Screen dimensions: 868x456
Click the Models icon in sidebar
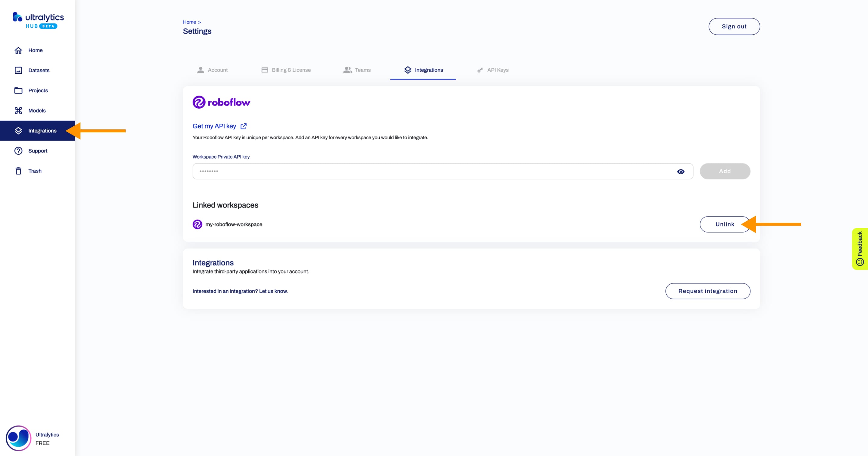[18, 110]
